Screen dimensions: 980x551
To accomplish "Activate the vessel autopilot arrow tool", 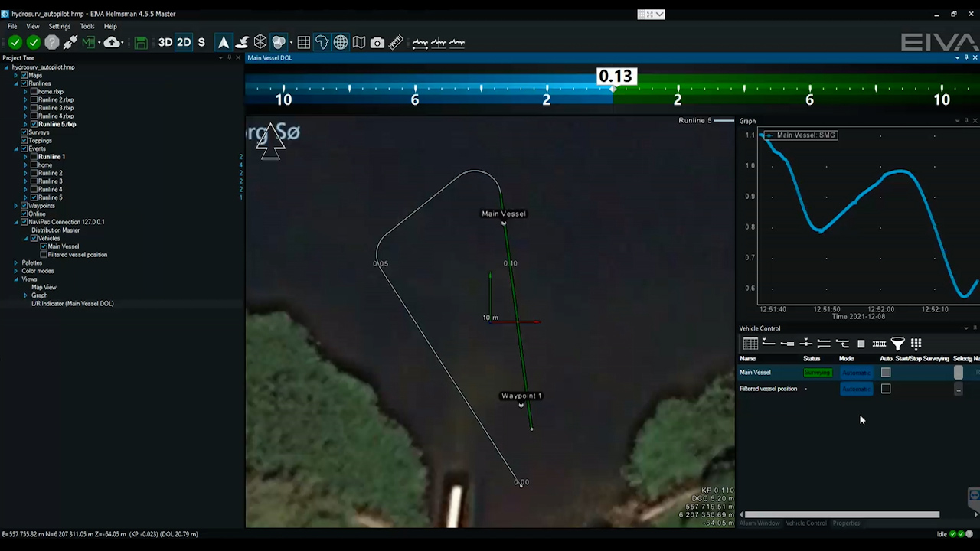I will pyautogui.click(x=223, y=42).
